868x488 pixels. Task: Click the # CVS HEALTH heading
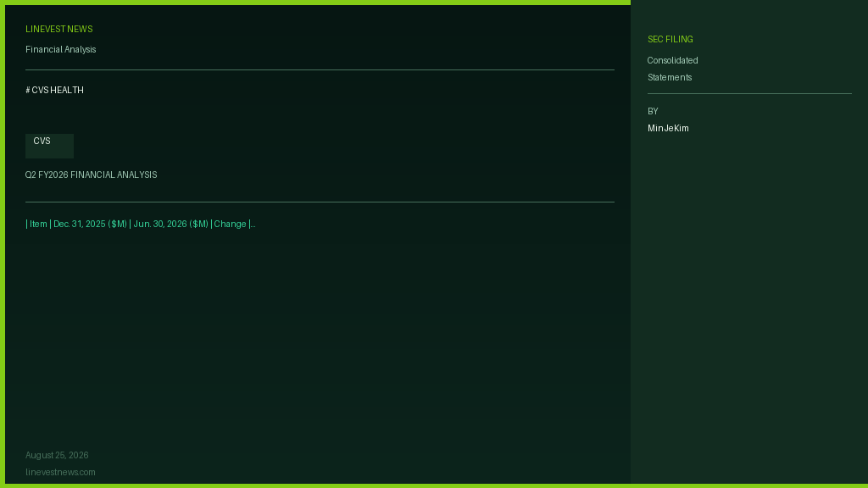(54, 90)
